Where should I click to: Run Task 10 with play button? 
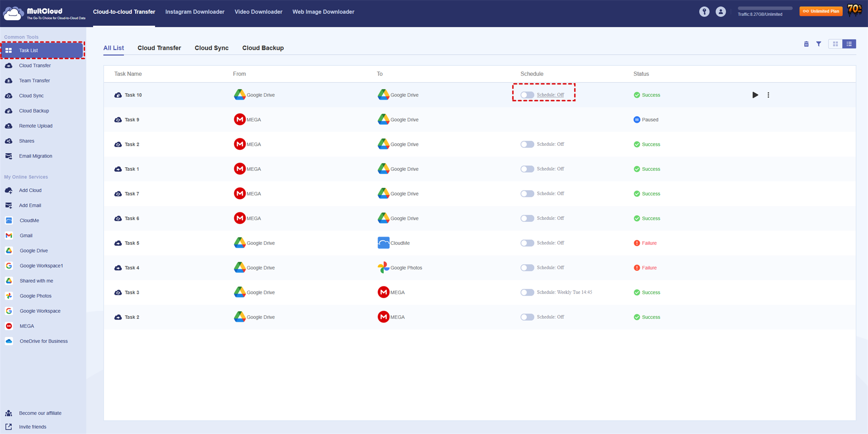(755, 95)
